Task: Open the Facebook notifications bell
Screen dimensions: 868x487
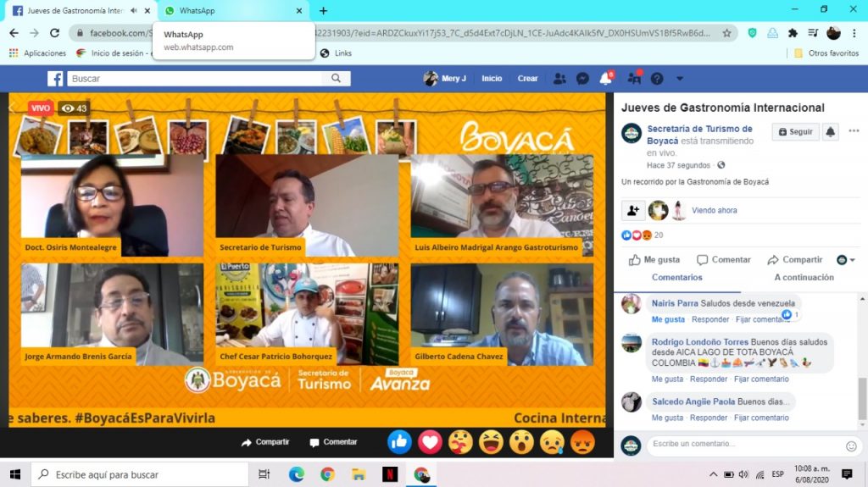Action: pyautogui.click(x=605, y=79)
